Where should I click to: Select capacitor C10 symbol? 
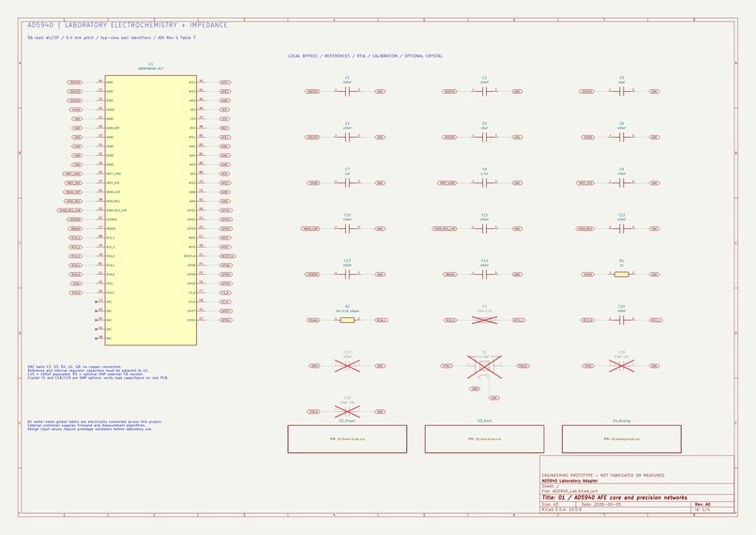point(347,229)
